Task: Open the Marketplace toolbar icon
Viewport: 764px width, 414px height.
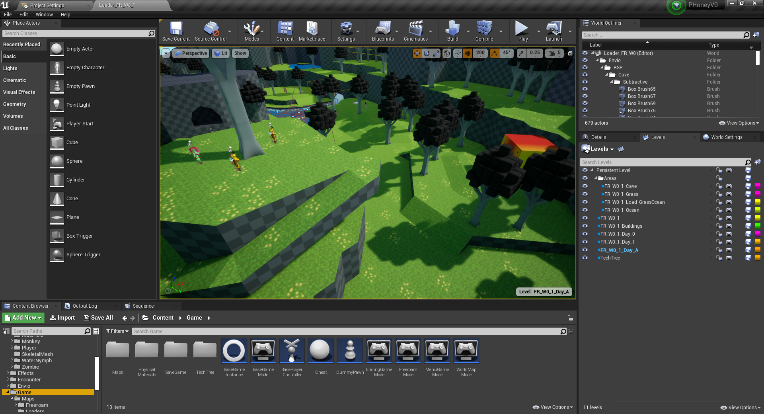Action: tap(312, 28)
